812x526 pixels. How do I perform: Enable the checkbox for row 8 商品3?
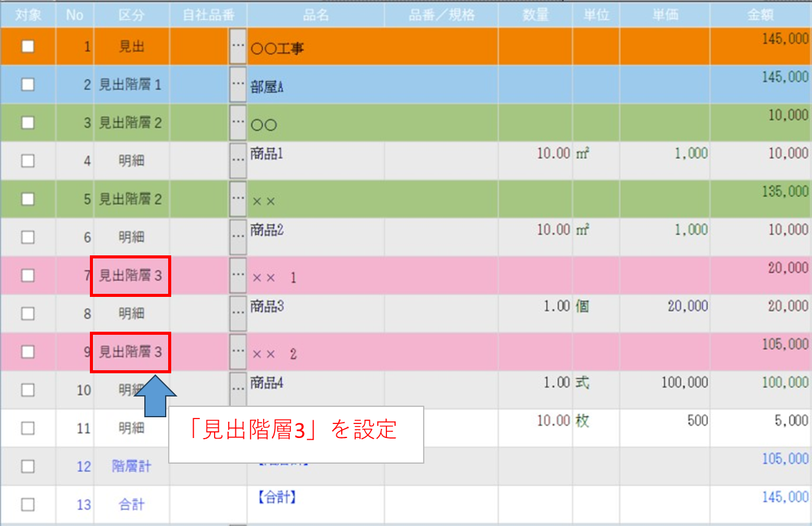[x=28, y=313]
